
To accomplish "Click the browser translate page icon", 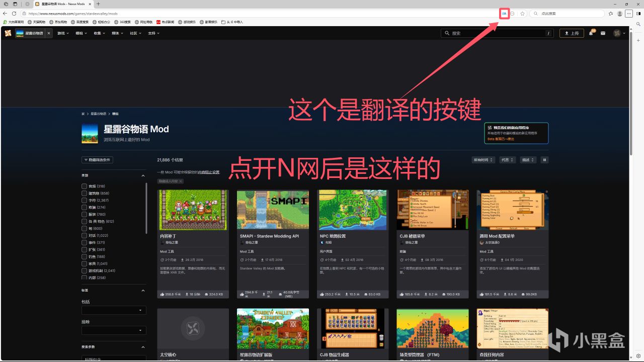I will (504, 14).
